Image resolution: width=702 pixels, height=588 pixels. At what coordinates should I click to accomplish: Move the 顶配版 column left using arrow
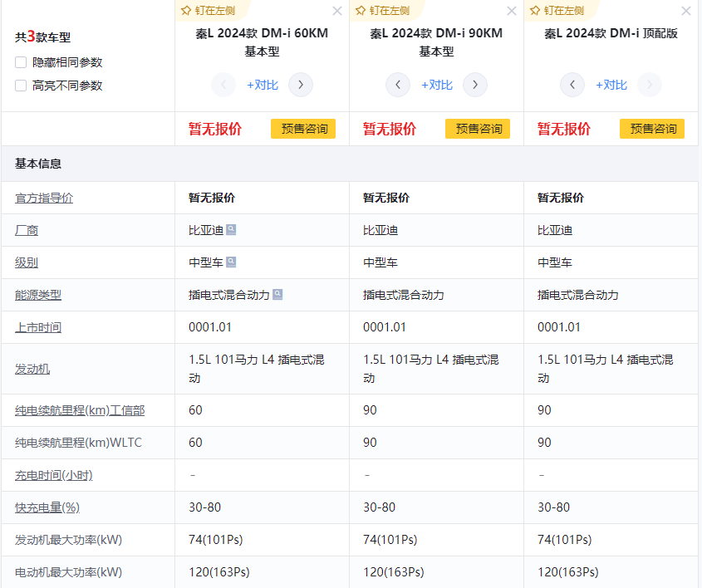pyautogui.click(x=572, y=85)
